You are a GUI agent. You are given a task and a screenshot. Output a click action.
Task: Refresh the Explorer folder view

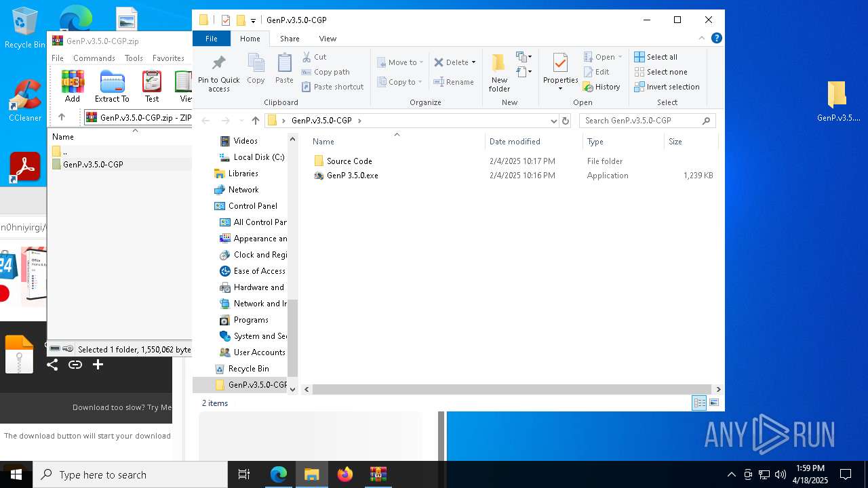(566, 121)
